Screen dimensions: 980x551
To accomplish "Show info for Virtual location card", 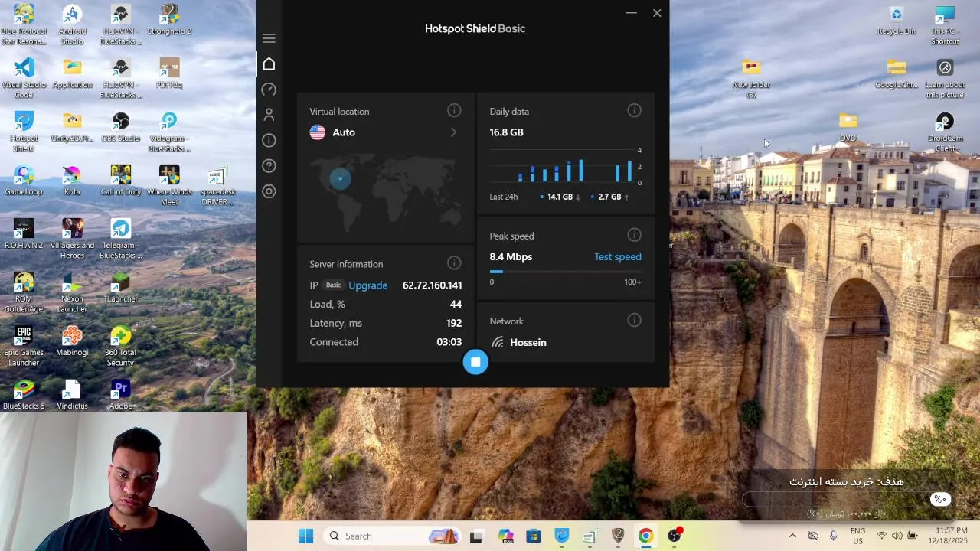I will tap(454, 111).
